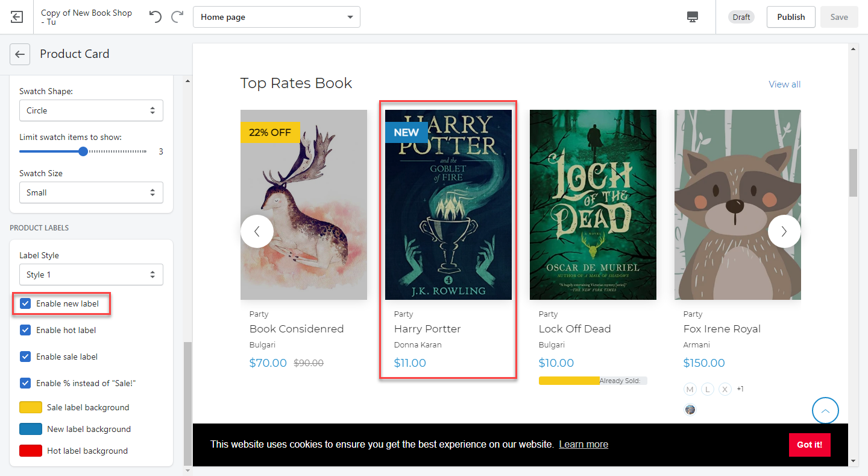Click the 22% OFF label badge

coord(270,132)
